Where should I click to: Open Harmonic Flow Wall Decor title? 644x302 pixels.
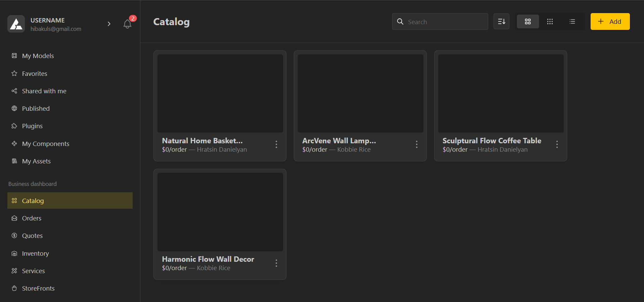(208, 259)
